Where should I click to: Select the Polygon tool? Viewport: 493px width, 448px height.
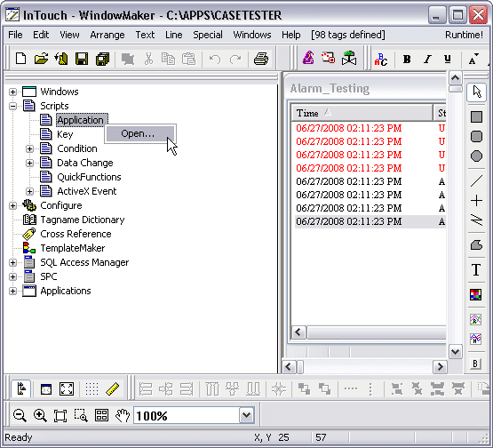click(x=477, y=244)
